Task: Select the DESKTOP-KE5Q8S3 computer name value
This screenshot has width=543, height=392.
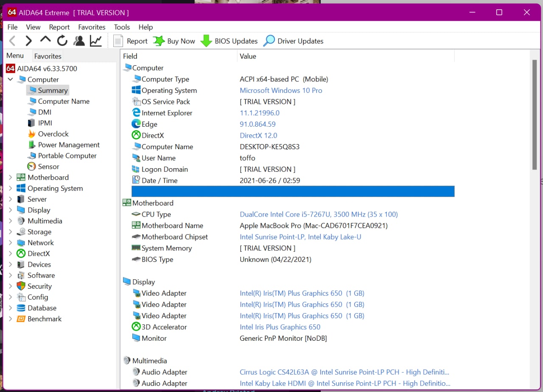Action: [x=269, y=147]
